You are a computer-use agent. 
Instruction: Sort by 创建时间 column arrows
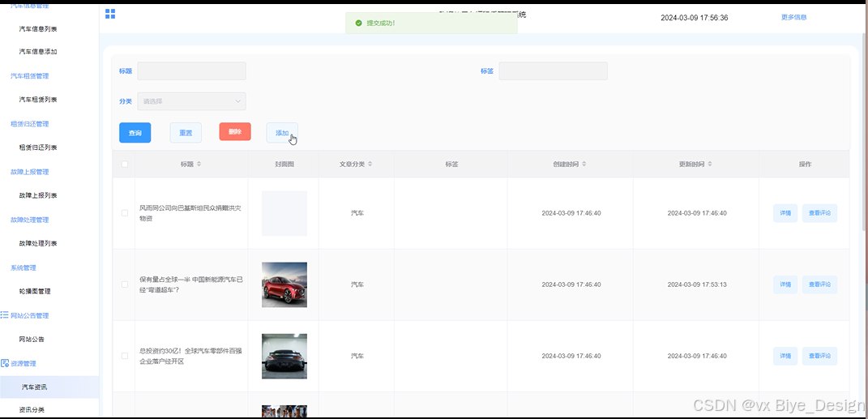[x=584, y=164]
